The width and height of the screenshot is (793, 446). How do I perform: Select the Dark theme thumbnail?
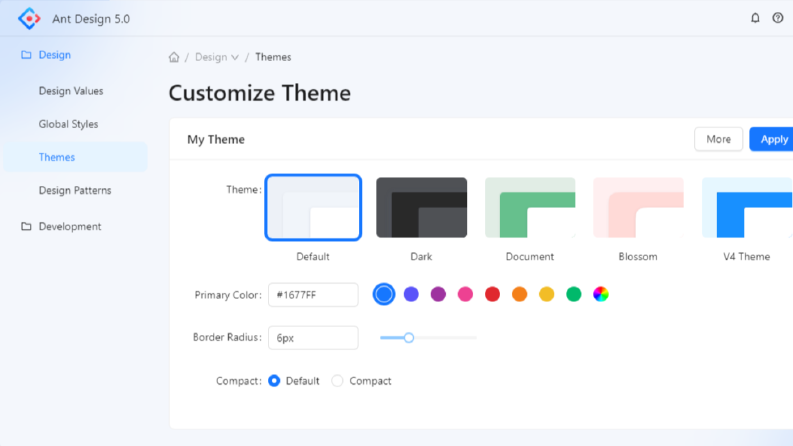pos(421,207)
